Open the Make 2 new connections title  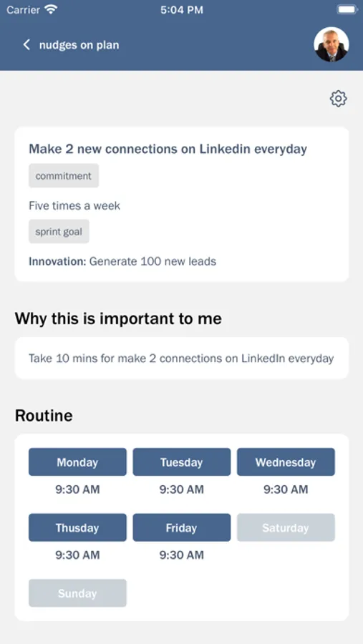pos(168,149)
